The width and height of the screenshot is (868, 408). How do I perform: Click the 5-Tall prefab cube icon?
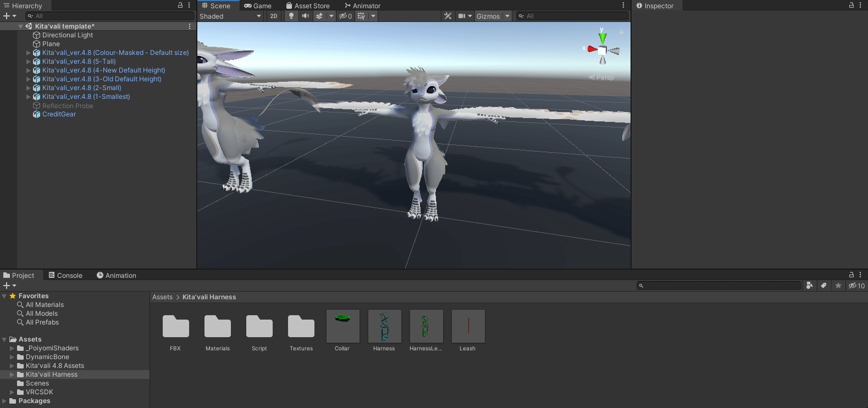[37, 62]
